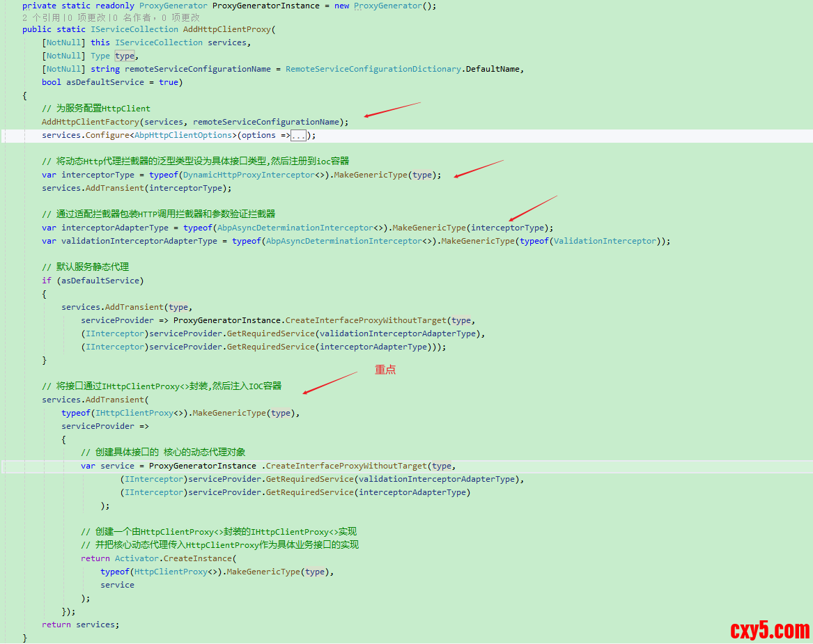Viewport: 813px width, 644px height.
Task: Open the "2 个引用" CodeLens references link
Action: (x=41, y=17)
